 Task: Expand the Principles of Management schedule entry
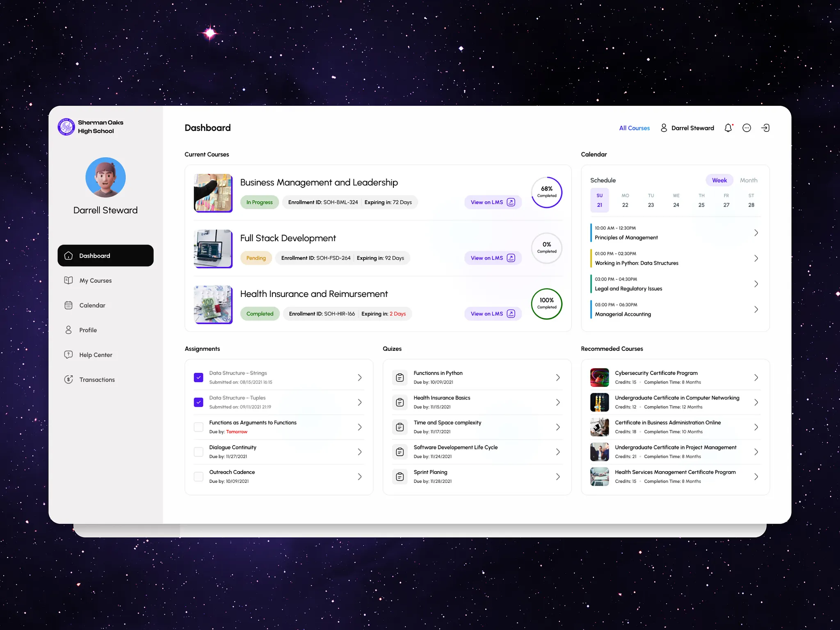pyautogui.click(x=757, y=233)
